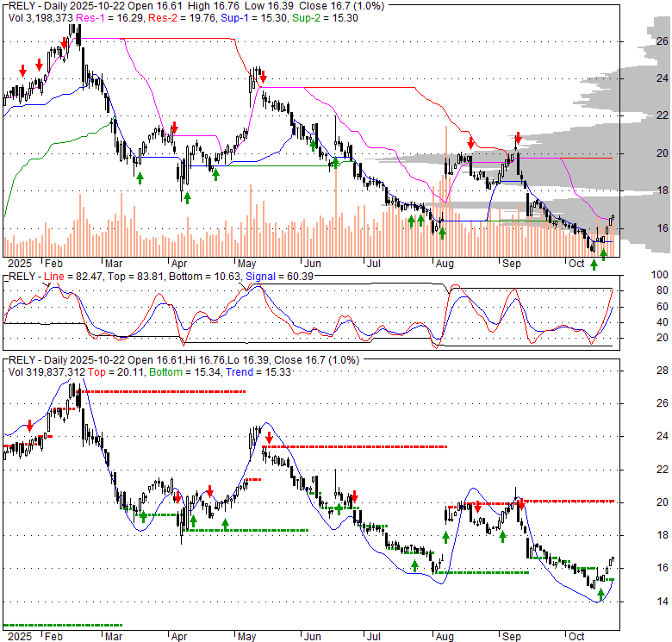Click the green up arrow in early August, bottom chart
This screenshot has width=672, height=642.
[x=445, y=538]
